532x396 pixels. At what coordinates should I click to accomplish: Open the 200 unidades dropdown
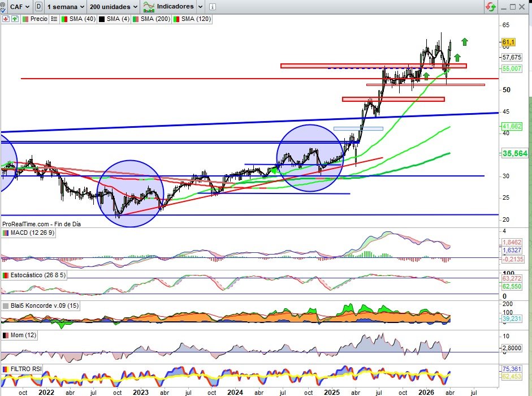113,6
